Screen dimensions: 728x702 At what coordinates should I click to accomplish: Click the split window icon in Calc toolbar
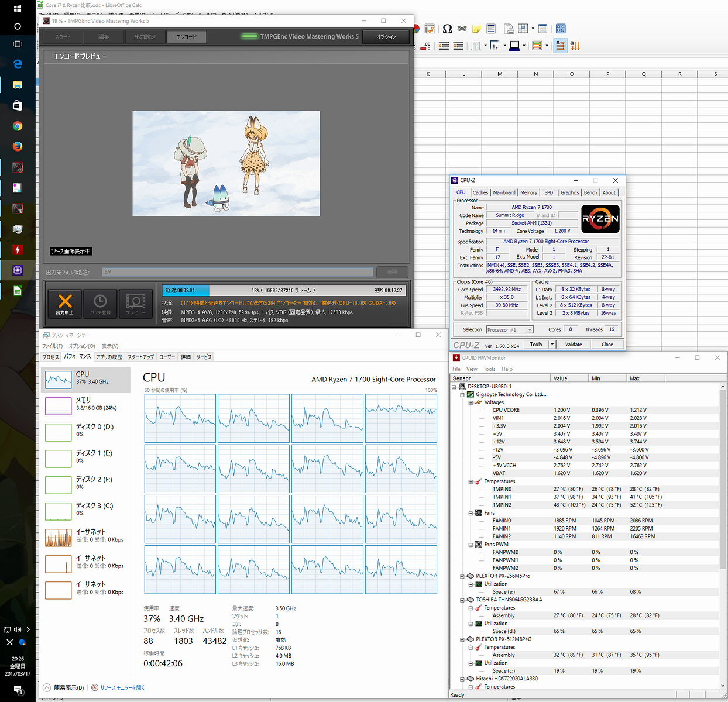[x=542, y=29]
